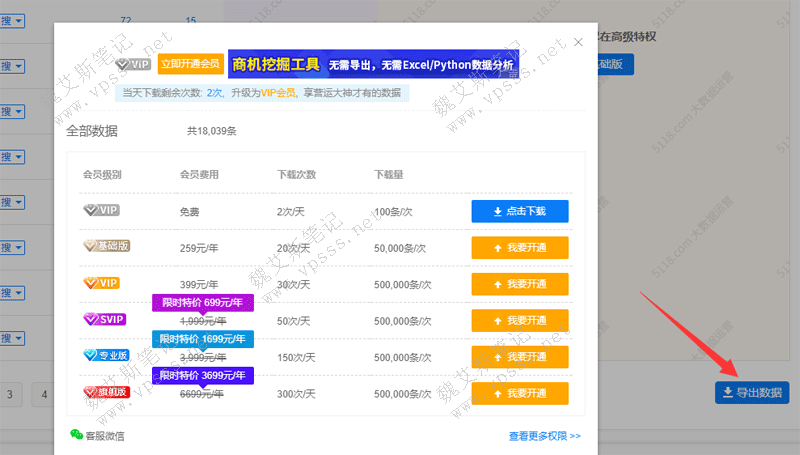800x455 pixels.
Task: Click the 基础版 membership badge icon
Action: point(105,247)
